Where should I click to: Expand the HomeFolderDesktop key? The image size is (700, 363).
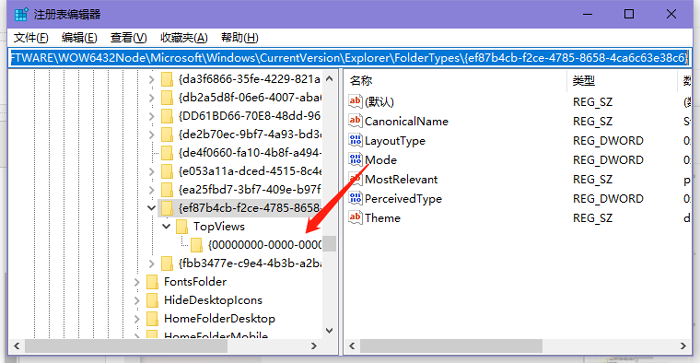point(137,319)
